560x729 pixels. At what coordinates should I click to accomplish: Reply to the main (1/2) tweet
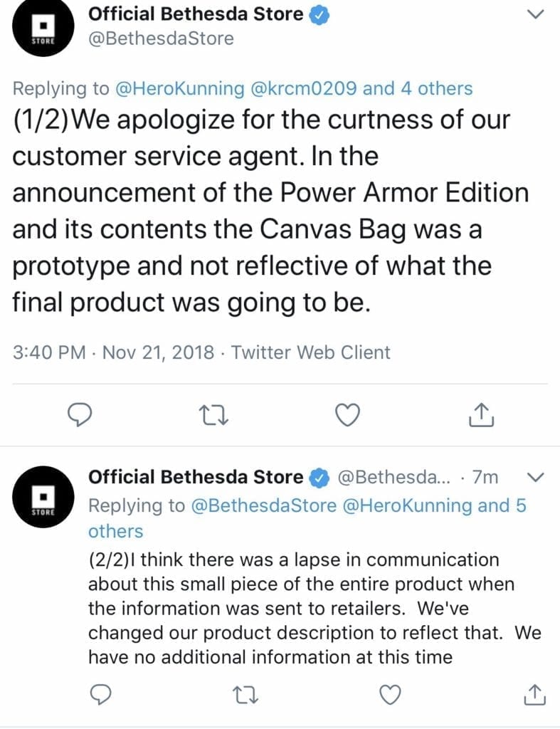point(80,415)
